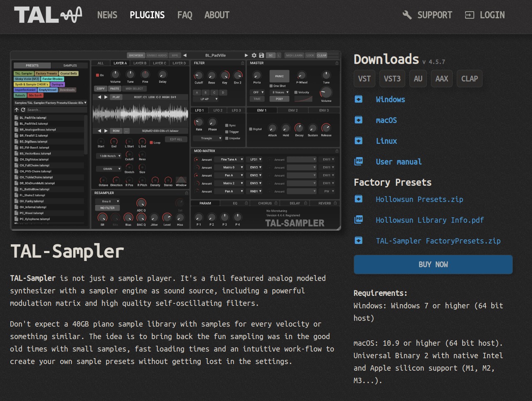
Task: Download Hollowsun Presets.zip
Action: (x=419, y=199)
